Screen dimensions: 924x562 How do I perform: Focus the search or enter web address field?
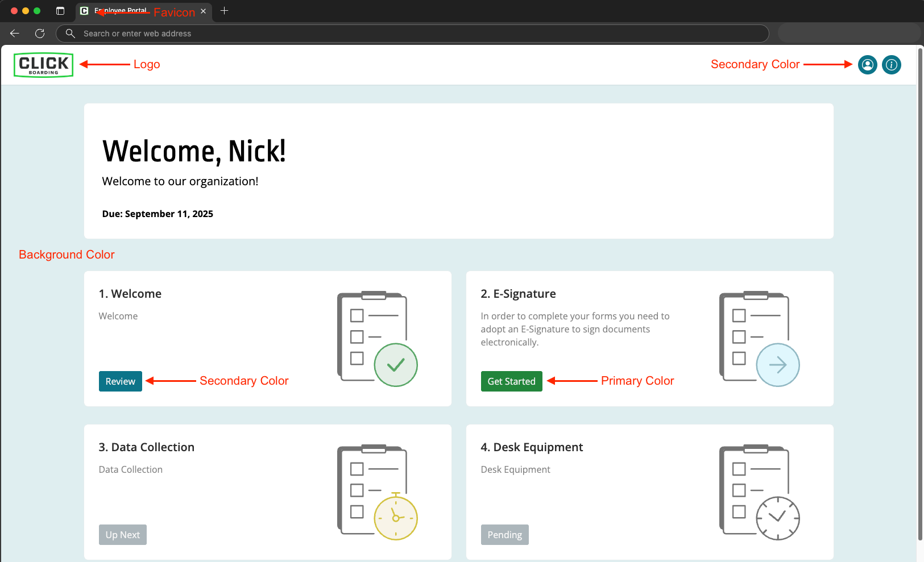(412, 34)
